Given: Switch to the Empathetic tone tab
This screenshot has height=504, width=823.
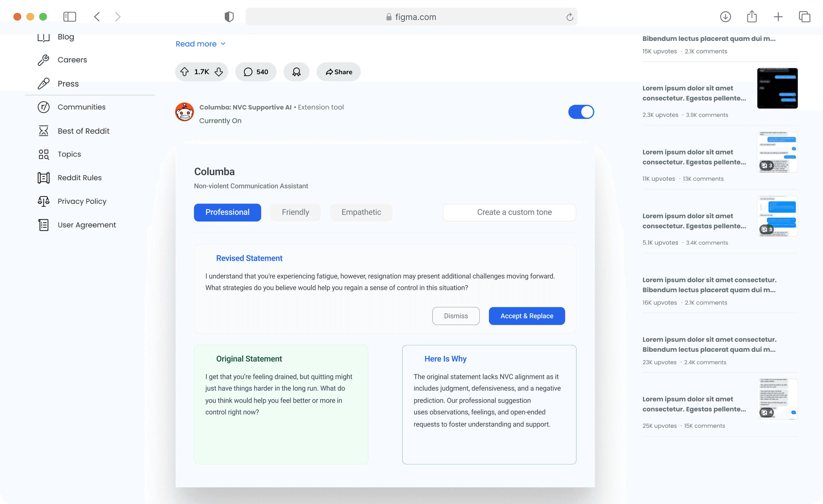Looking at the screenshot, I should (361, 212).
